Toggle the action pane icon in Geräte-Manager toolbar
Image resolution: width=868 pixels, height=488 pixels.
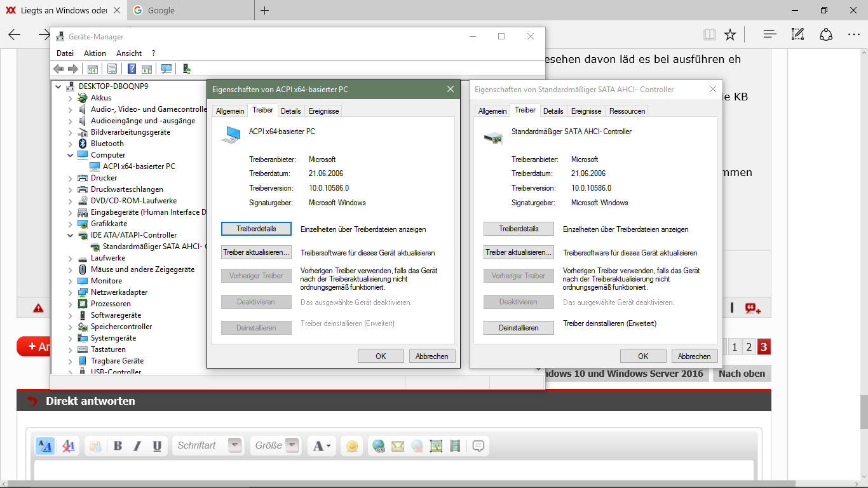coord(147,69)
